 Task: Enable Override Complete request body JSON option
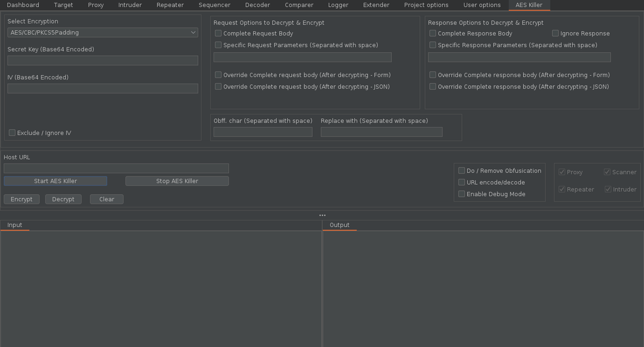click(x=218, y=86)
